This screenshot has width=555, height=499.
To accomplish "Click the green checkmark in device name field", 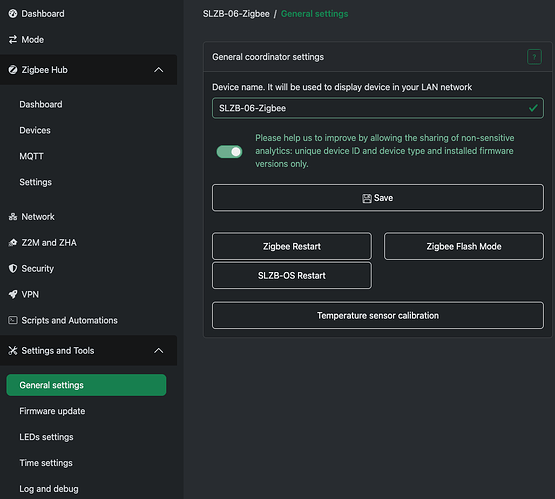I will tap(533, 108).
